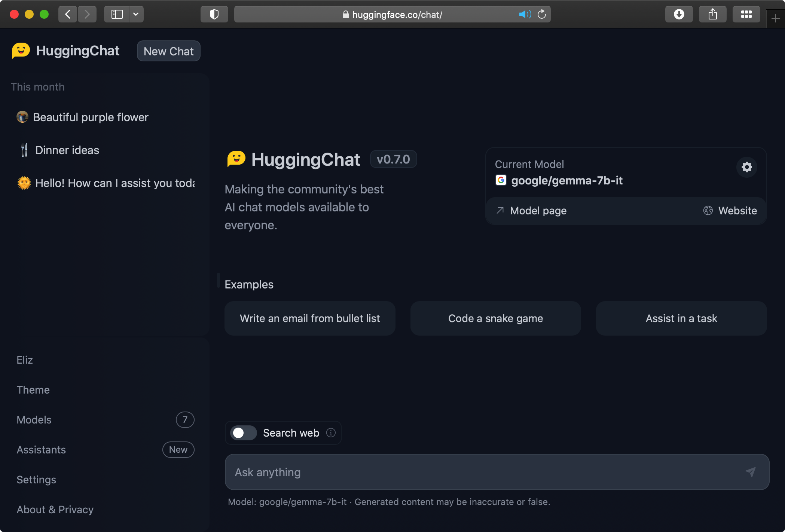The height and width of the screenshot is (532, 785).
Task: Switch the Theme setting
Action: pyautogui.click(x=33, y=390)
